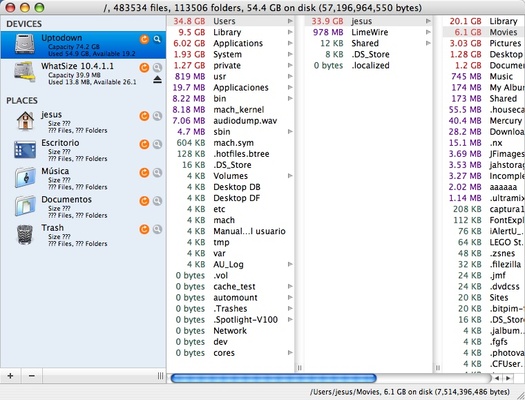Click the magnifier icon for Escritorio
The image size is (525, 400).
(157, 144)
